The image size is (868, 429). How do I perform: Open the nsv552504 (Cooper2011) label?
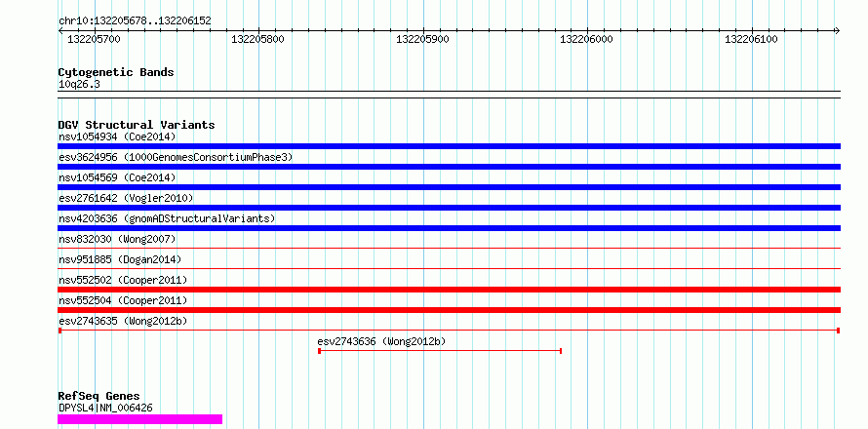click(x=123, y=300)
